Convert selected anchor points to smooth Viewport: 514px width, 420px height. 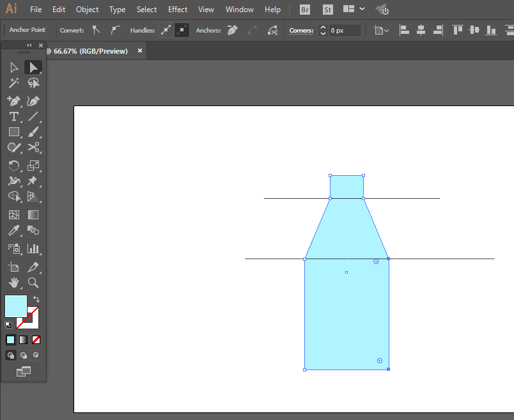[x=115, y=30]
